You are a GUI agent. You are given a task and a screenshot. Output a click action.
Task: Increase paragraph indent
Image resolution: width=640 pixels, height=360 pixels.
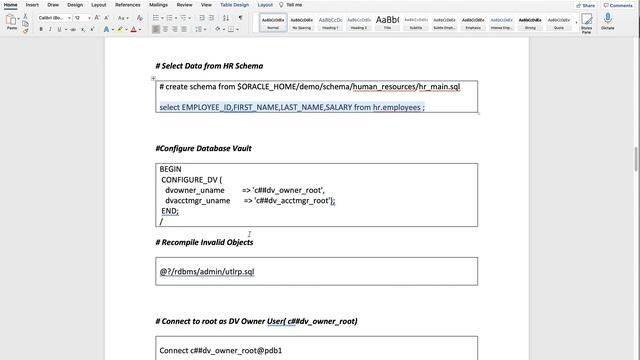coord(211,18)
